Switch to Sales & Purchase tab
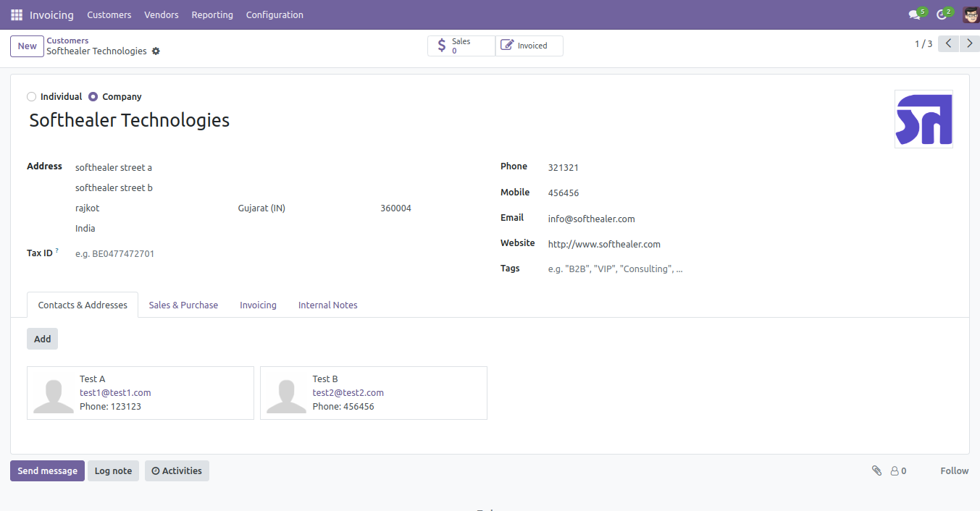 click(x=183, y=305)
